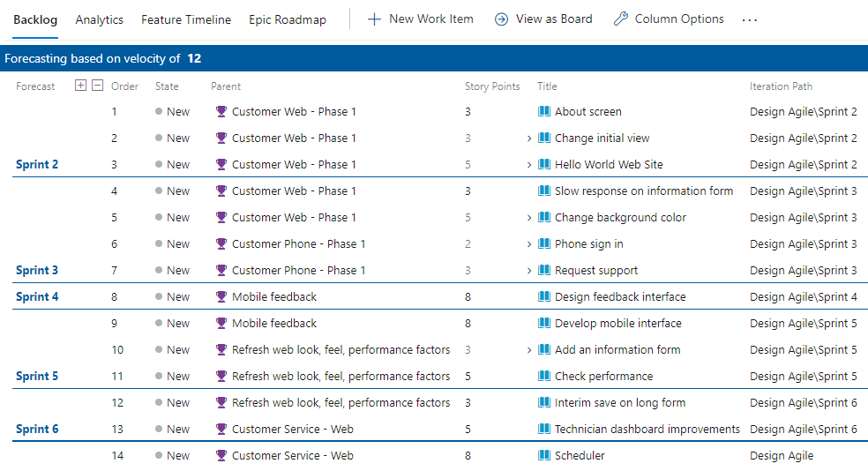Image resolution: width=868 pixels, height=471 pixels.
Task: Click the New state dot in order row 14
Action: (x=159, y=455)
